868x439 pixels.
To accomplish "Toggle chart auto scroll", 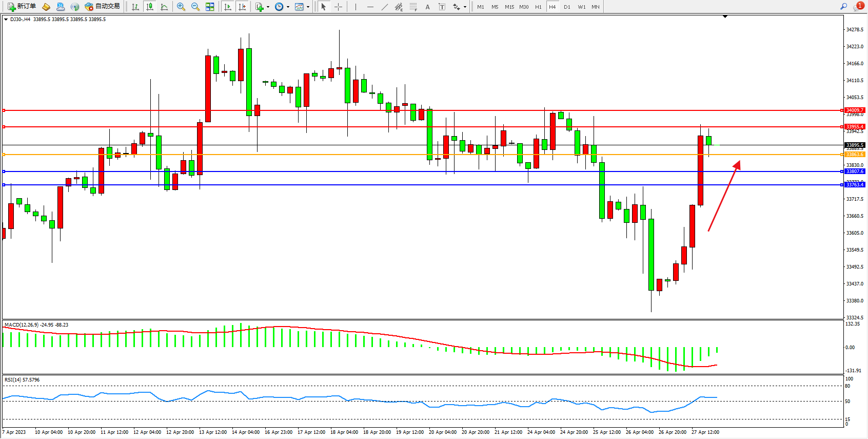I will 228,7.
